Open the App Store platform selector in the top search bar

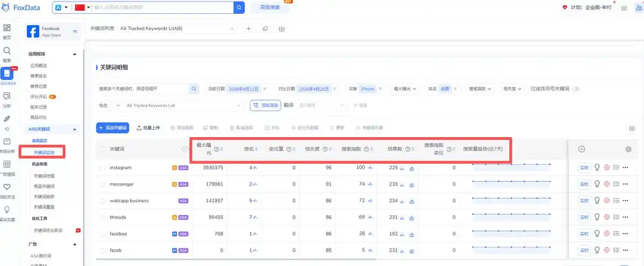click(x=62, y=7)
